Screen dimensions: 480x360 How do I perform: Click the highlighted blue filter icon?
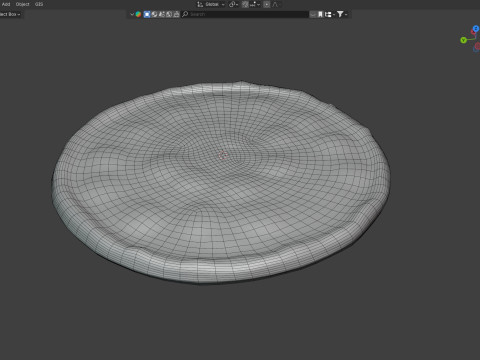point(147,14)
